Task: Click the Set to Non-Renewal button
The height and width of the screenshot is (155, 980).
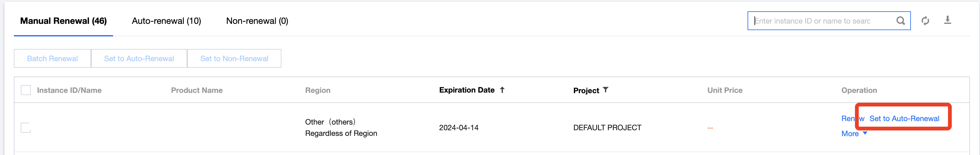Action: pos(234,58)
